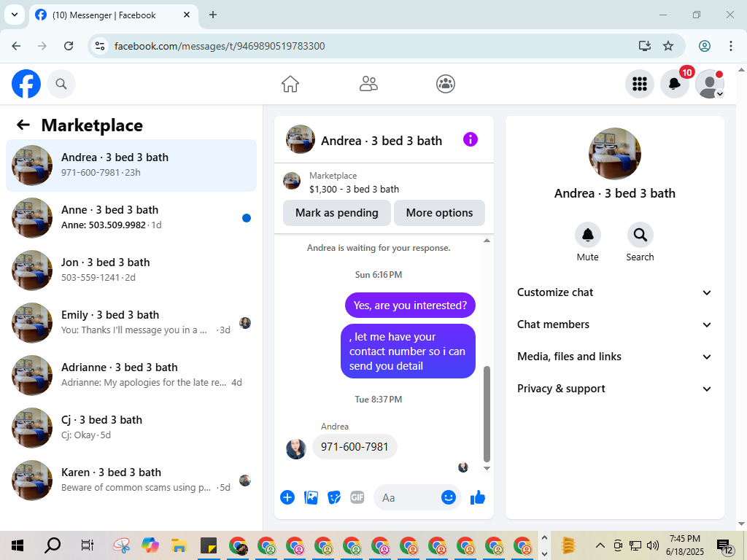View site information icon in address bar
Viewport: 747px width, 560px height.
tap(100, 46)
